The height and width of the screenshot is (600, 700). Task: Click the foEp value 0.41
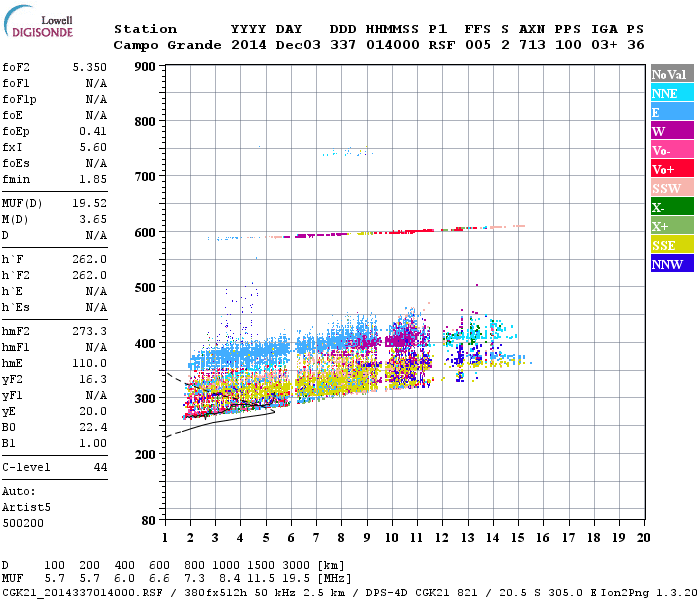[93, 131]
